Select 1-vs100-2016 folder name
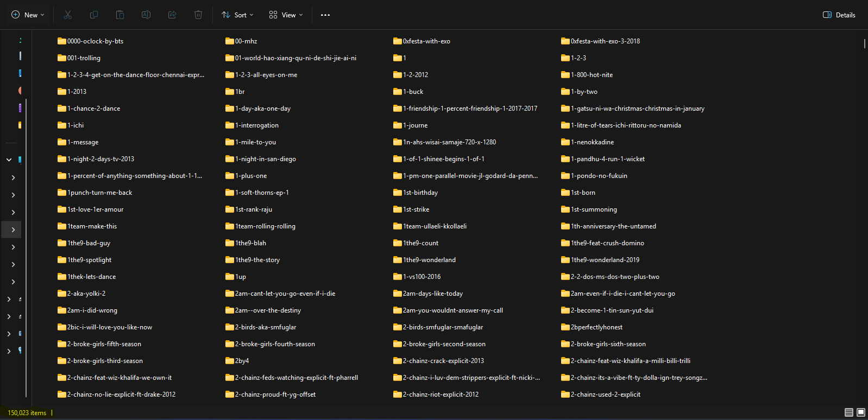868x420 pixels. point(422,277)
